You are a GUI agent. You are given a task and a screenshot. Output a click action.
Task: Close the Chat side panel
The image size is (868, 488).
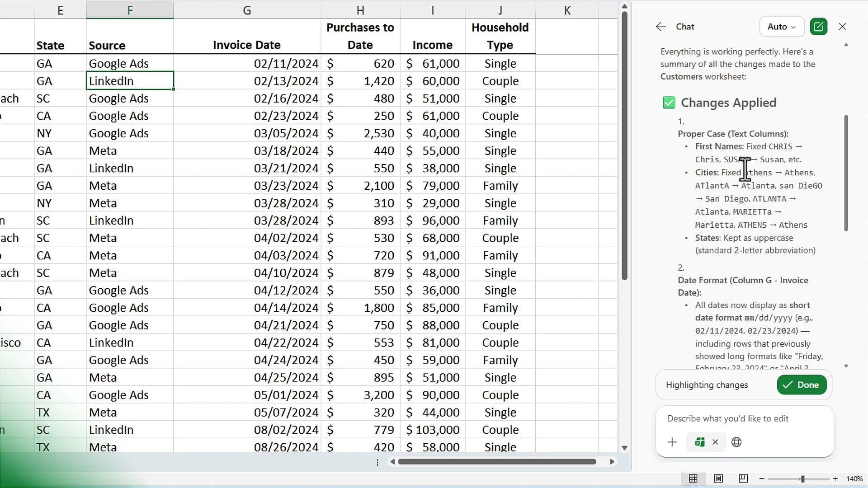(842, 27)
